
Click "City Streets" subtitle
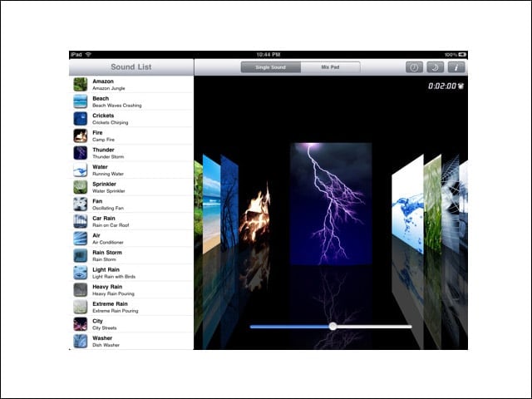click(105, 328)
